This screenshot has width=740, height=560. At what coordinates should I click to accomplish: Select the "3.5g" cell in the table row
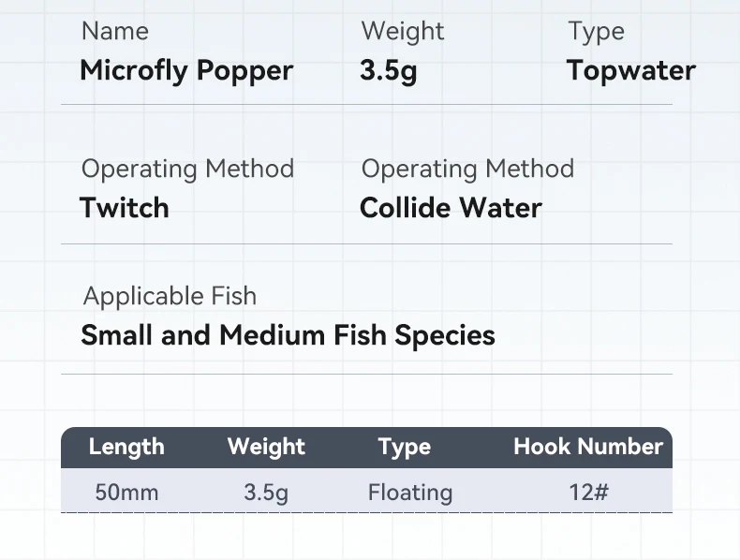pos(266,493)
